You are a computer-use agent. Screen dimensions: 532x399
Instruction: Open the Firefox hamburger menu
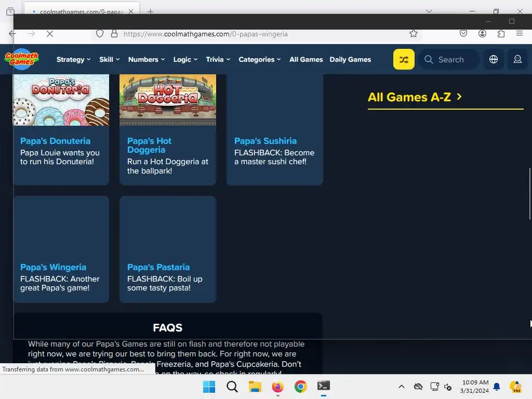point(520,34)
